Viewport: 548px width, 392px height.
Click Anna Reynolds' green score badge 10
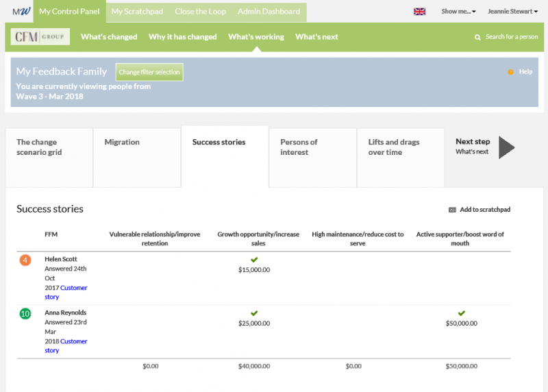pyautogui.click(x=25, y=314)
